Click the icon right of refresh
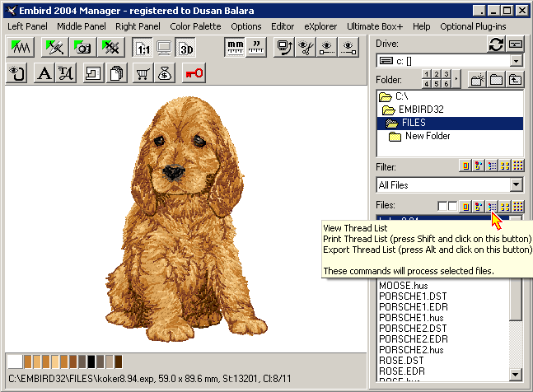Image resolution: width=533 pixels, height=392 pixels. [516, 44]
